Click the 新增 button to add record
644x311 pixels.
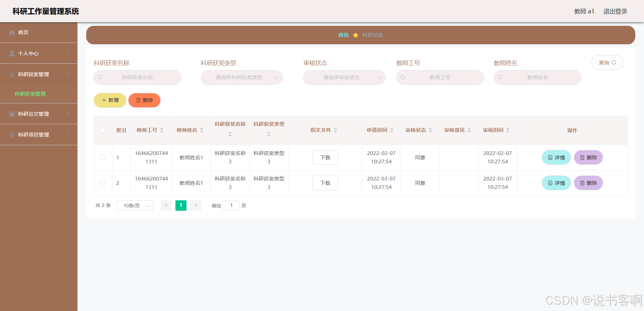click(x=110, y=100)
